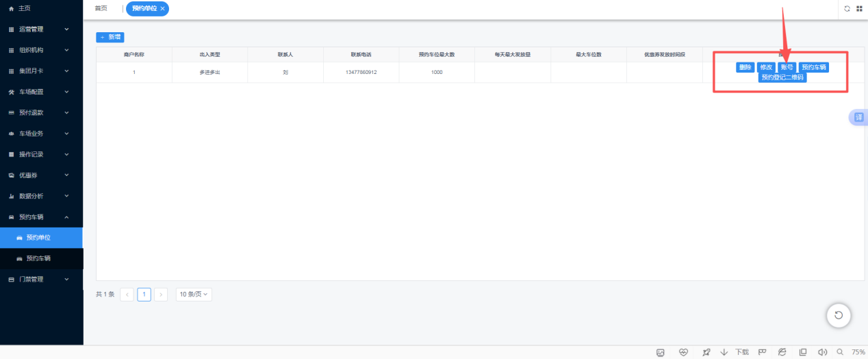Click the 删除 button in the row
868x359 pixels.
(745, 67)
